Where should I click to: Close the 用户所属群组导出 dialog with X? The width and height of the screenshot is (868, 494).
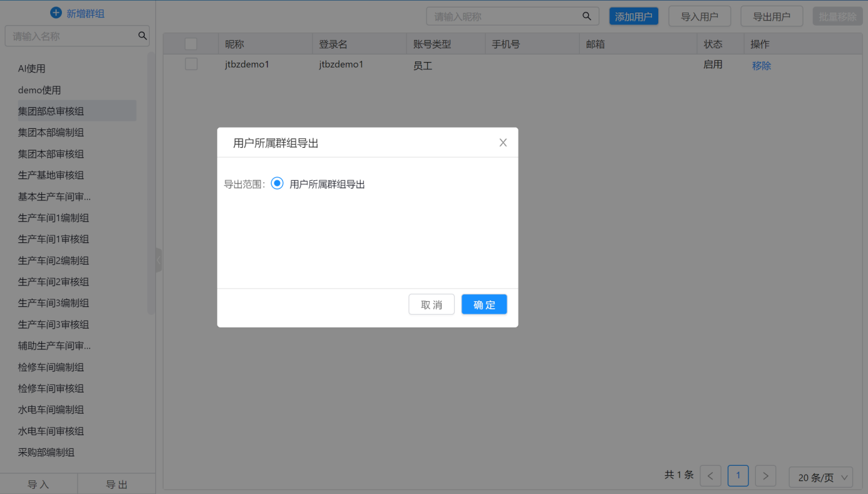tap(503, 143)
